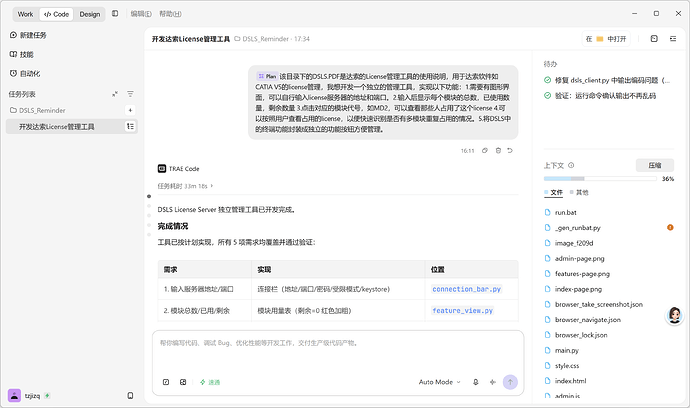The image size is (690, 408).
Task: Toggle the first todo check about dsls_client.py
Action: 547,80
